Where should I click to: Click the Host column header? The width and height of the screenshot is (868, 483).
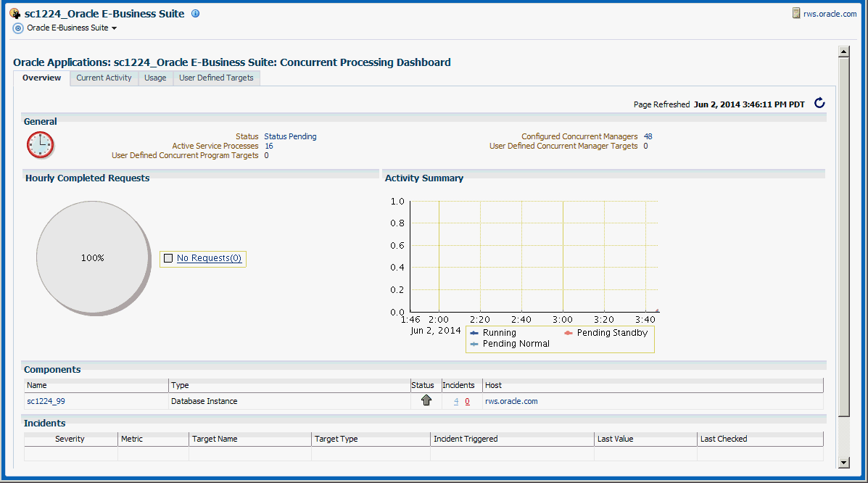(x=653, y=385)
